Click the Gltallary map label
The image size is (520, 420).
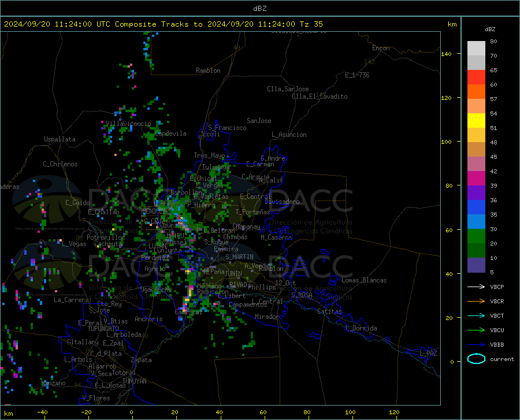[x=83, y=342]
